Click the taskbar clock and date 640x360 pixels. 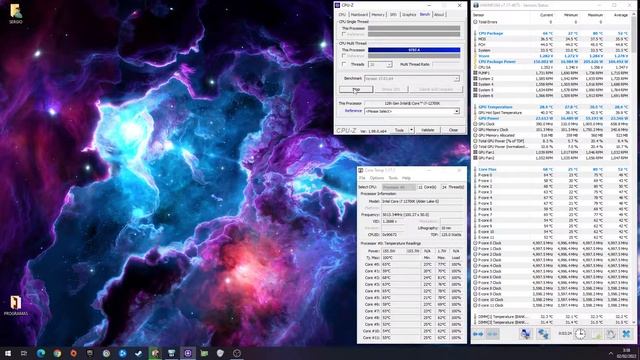click(626, 353)
